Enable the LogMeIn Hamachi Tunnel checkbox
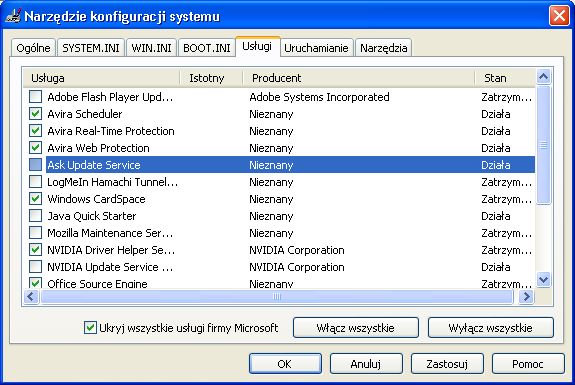The width and height of the screenshot is (575, 385). tap(35, 182)
